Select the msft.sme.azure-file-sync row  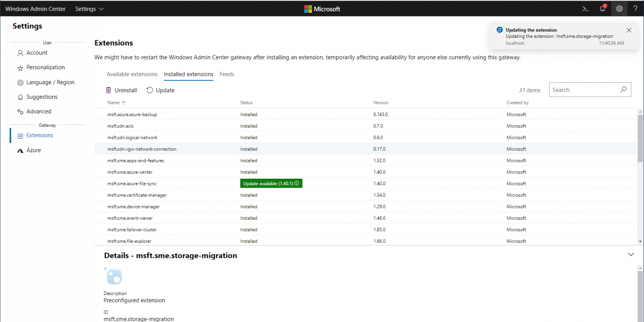pos(365,184)
